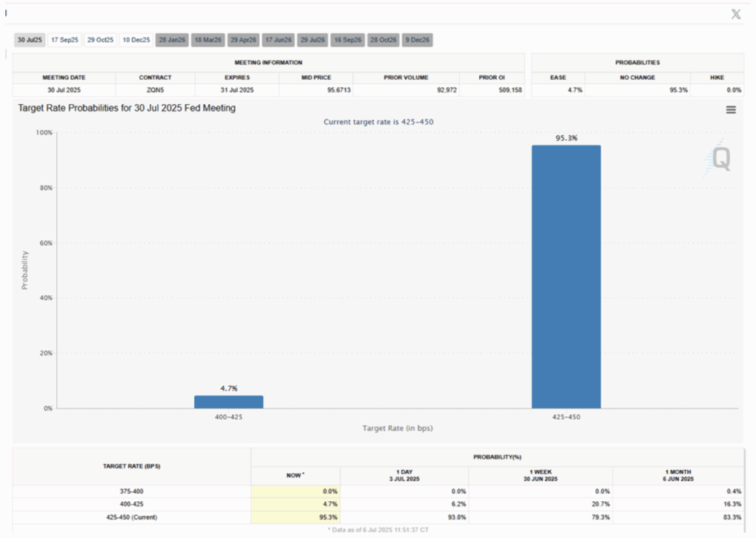
Task: Click the 425-450 (Current) table row label
Action: [x=131, y=517]
